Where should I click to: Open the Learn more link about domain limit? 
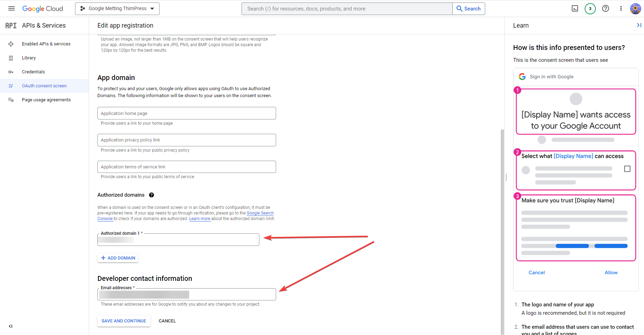tap(200, 219)
